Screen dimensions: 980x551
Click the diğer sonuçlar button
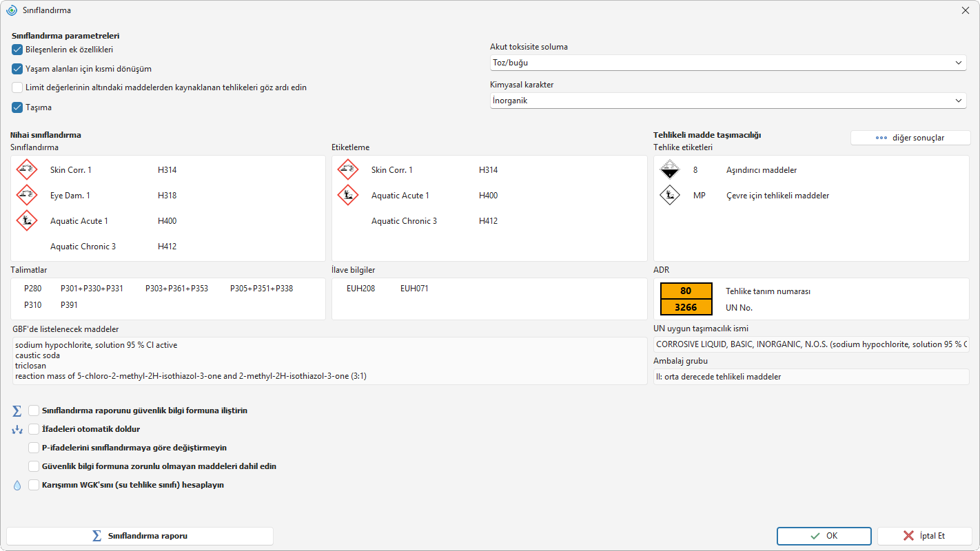[x=910, y=138]
